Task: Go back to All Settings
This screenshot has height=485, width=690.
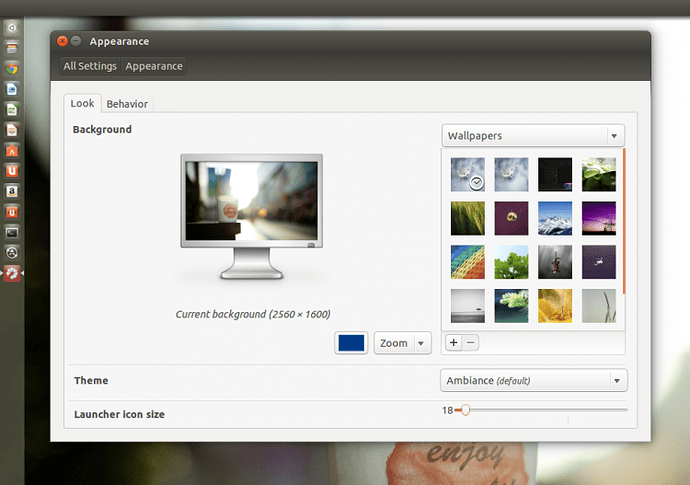Action: (90, 66)
